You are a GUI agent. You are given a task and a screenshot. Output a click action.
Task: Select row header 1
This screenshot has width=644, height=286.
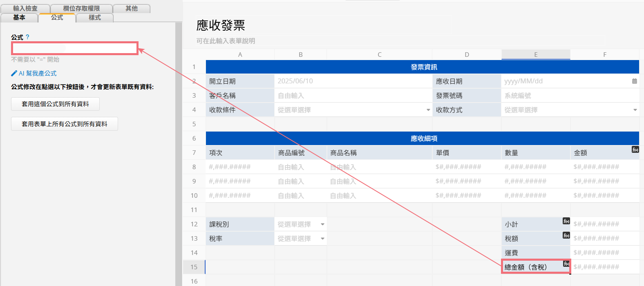pyautogui.click(x=194, y=67)
